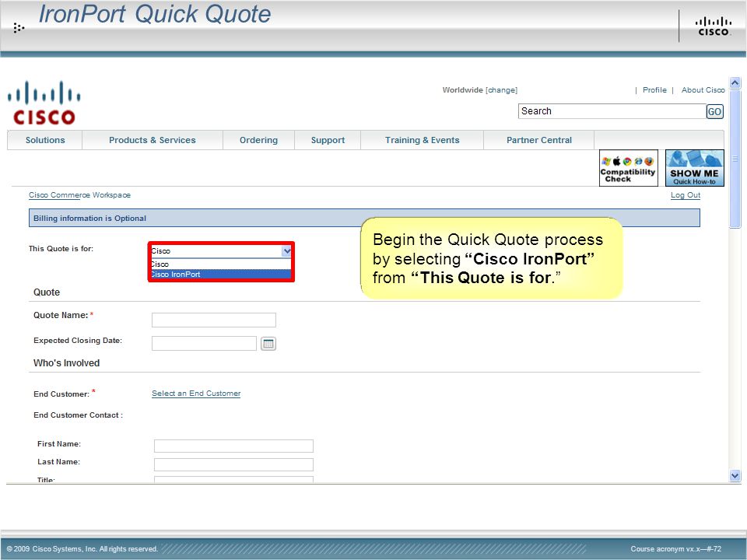Click the Cisco logo in the slide header
This screenshot has height=560, width=747.
pos(714,26)
